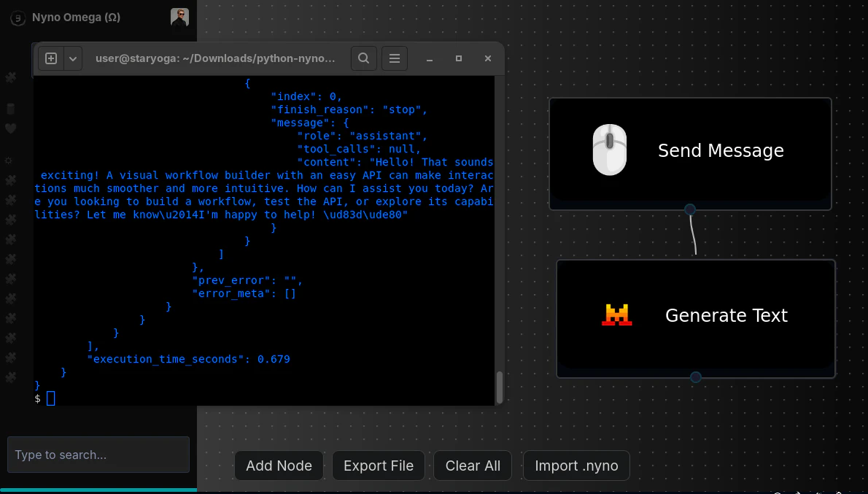Image resolution: width=868 pixels, height=494 pixels.
Task: Click the small gear icon in sidebar
Action: point(8,161)
